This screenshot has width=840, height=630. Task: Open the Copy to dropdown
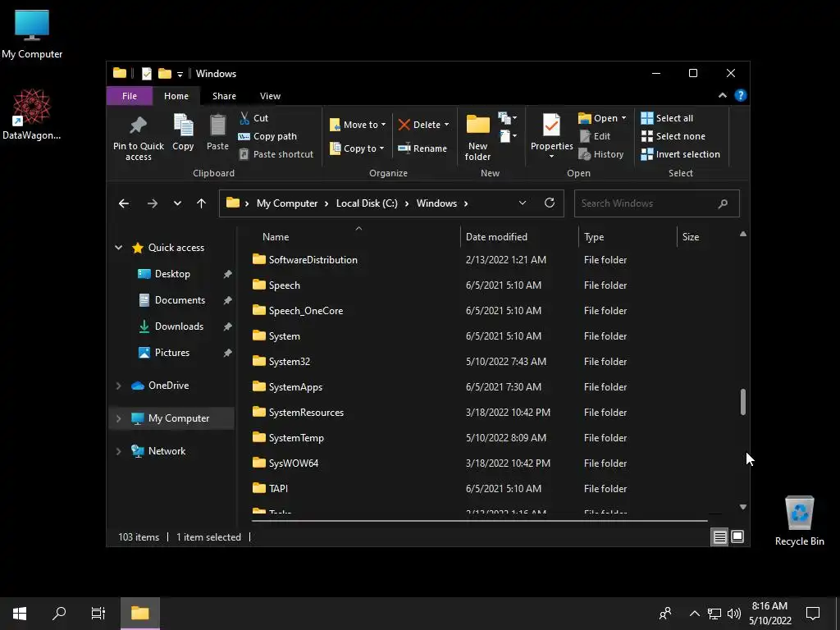357,148
